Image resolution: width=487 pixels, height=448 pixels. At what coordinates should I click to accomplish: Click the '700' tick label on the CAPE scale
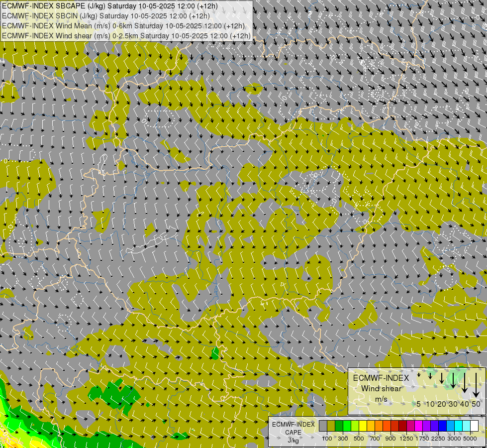click(x=375, y=439)
